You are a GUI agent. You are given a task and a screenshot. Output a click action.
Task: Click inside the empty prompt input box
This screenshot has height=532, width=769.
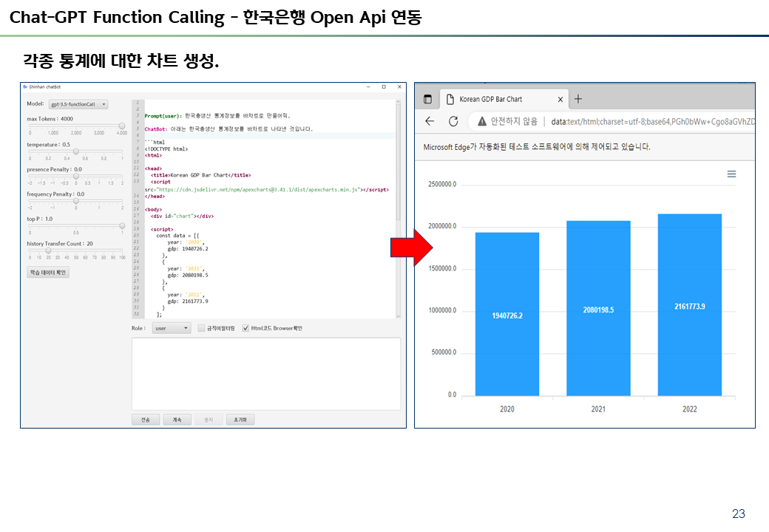266,374
